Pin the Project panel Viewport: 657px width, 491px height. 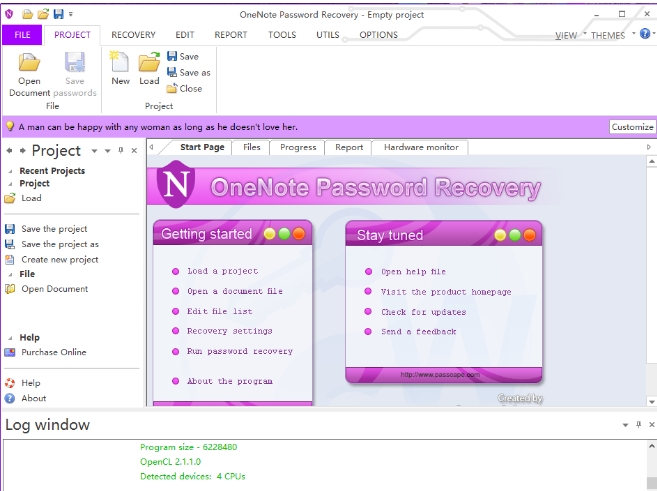121,150
